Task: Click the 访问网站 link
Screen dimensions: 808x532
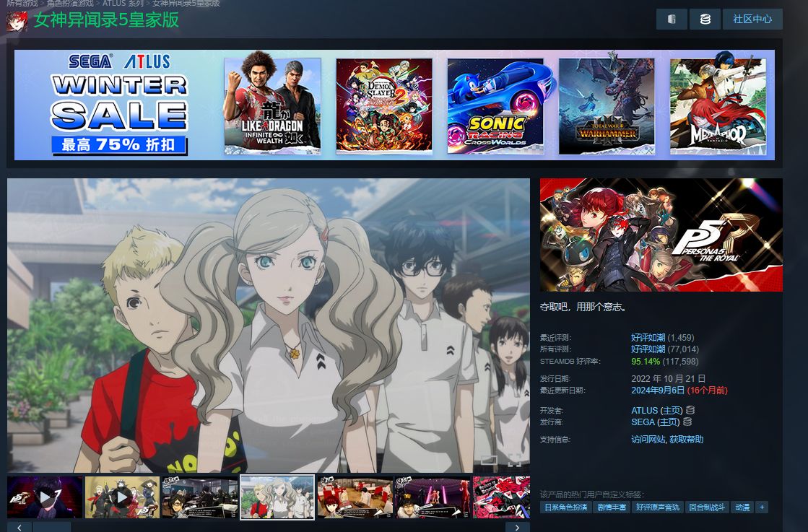Action: [x=648, y=440]
